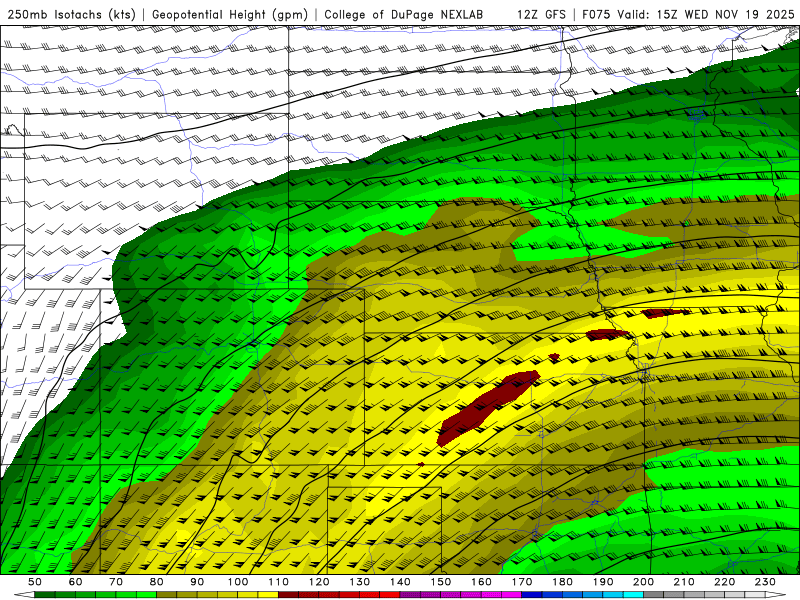
Task: Click the legend value 200
Action: (643, 582)
